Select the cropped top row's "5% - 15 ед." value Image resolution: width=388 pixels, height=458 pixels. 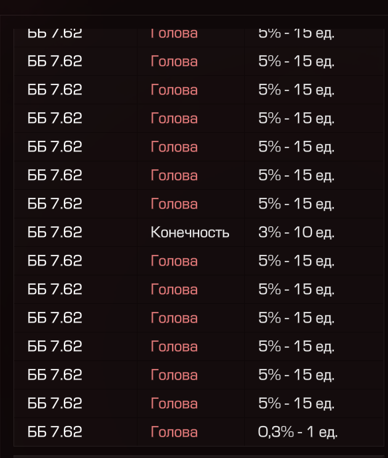(296, 34)
